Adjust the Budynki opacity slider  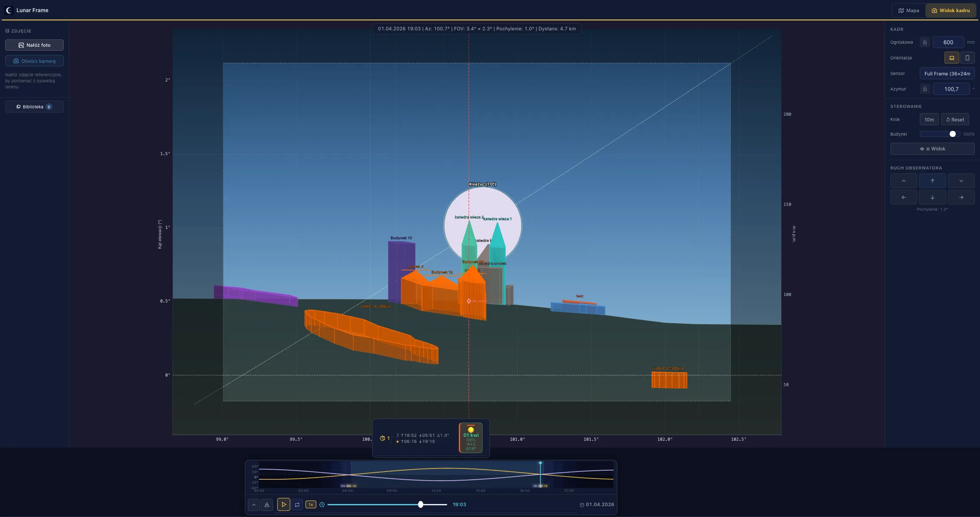pyautogui.click(x=939, y=134)
